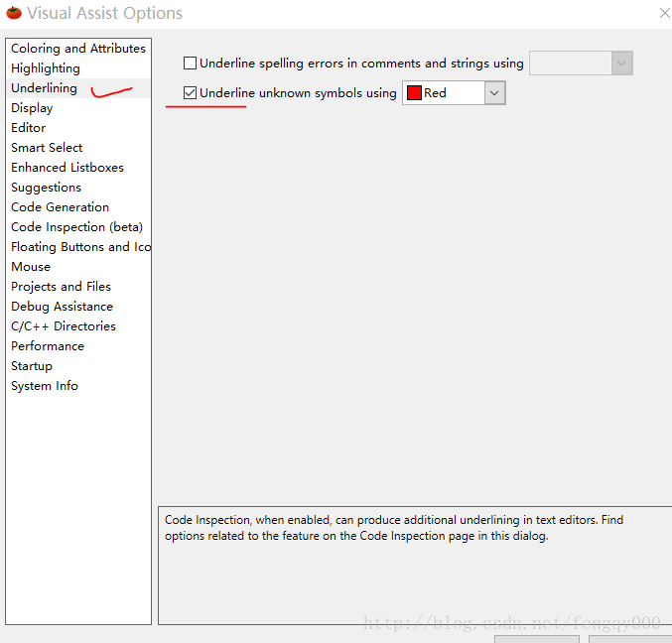Open Startup settings page

tap(78, 366)
